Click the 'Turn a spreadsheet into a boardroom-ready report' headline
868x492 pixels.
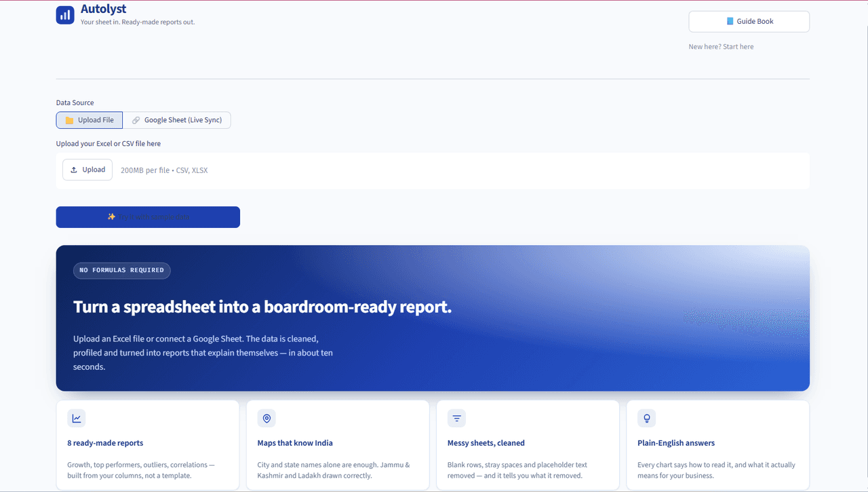pyautogui.click(x=262, y=307)
